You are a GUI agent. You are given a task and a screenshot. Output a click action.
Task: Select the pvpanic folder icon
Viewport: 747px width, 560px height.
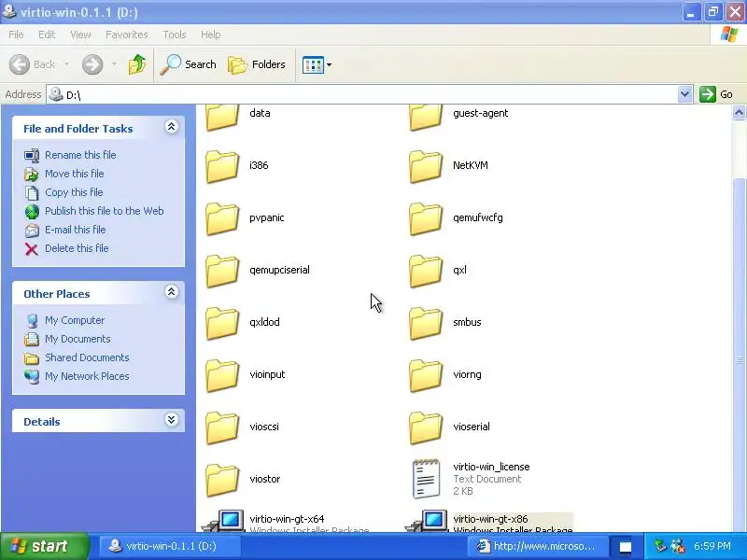222,218
